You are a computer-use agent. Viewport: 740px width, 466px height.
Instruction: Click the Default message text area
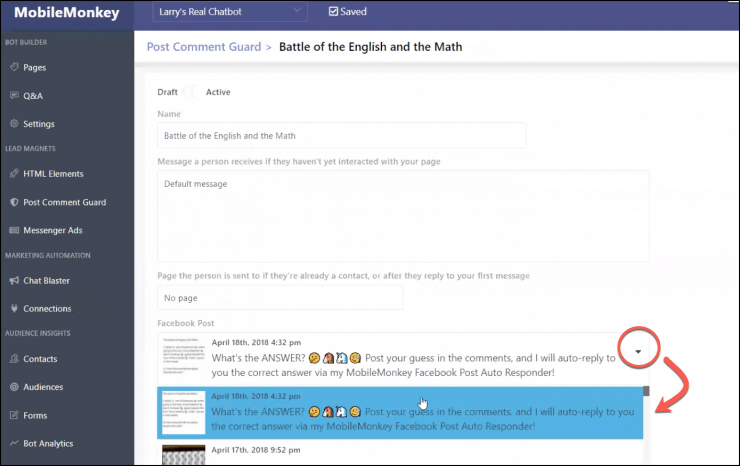click(x=403, y=216)
